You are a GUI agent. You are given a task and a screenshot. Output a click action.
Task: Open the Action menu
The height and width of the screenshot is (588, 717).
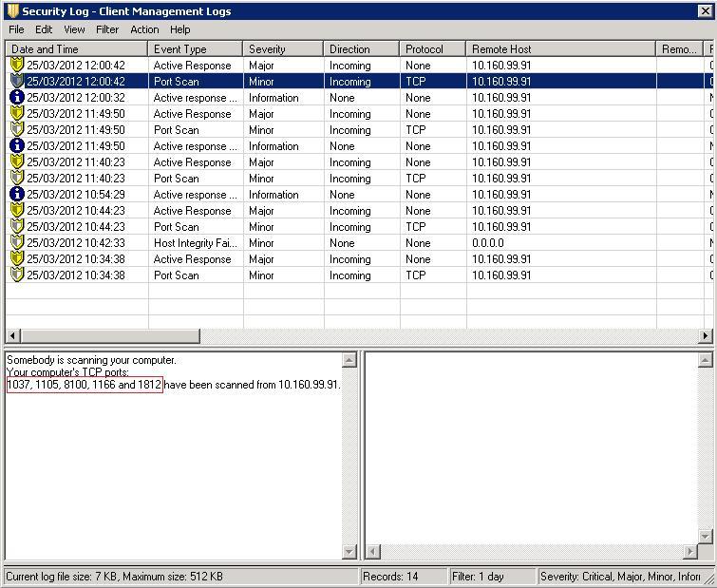pyautogui.click(x=144, y=29)
